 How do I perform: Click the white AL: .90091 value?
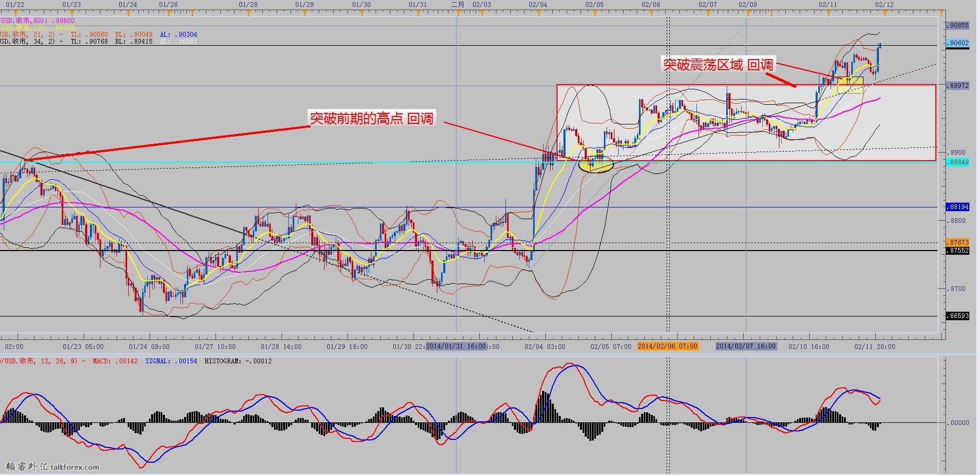tap(179, 41)
